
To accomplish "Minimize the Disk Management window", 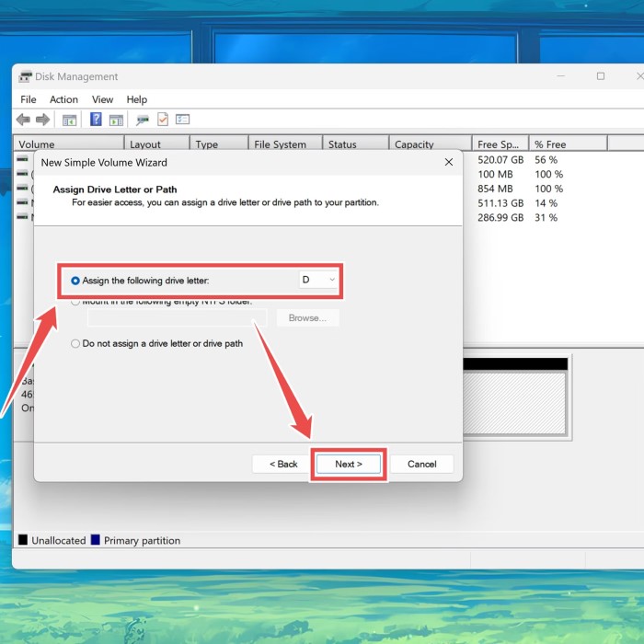I will 560,76.
